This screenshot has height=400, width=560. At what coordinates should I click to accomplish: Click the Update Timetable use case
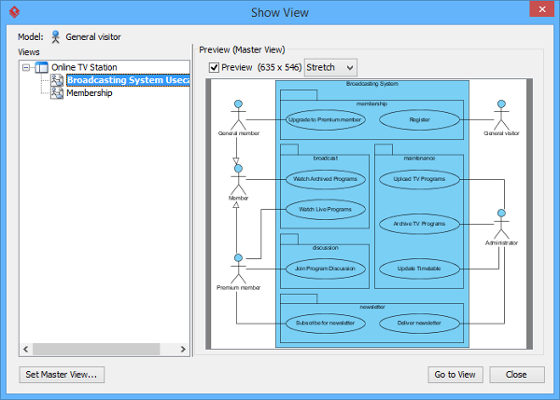click(x=419, y=269)
